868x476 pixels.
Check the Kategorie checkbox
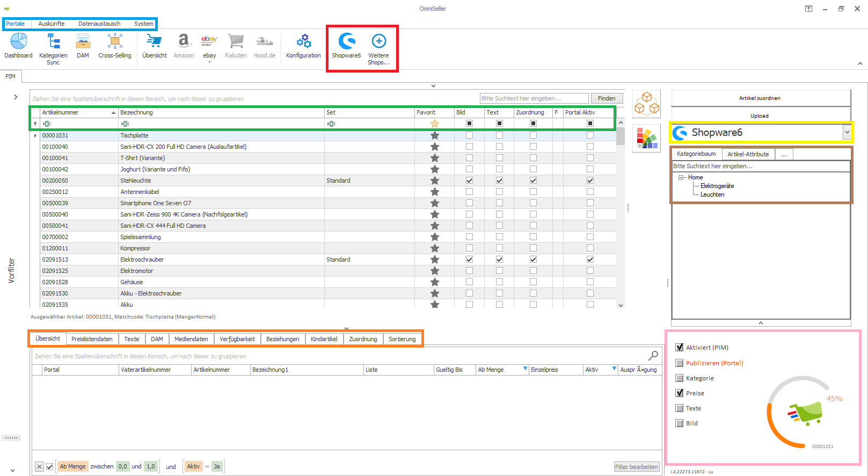(x=680, y=378)
